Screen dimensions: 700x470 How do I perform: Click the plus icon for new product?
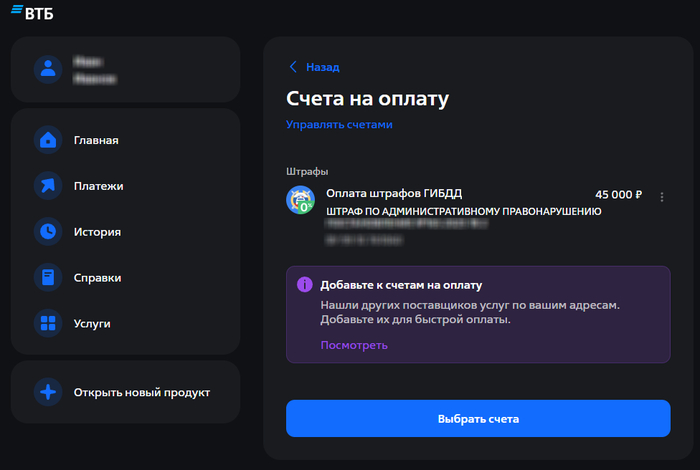pyautogui.click(x=48, y=392)
